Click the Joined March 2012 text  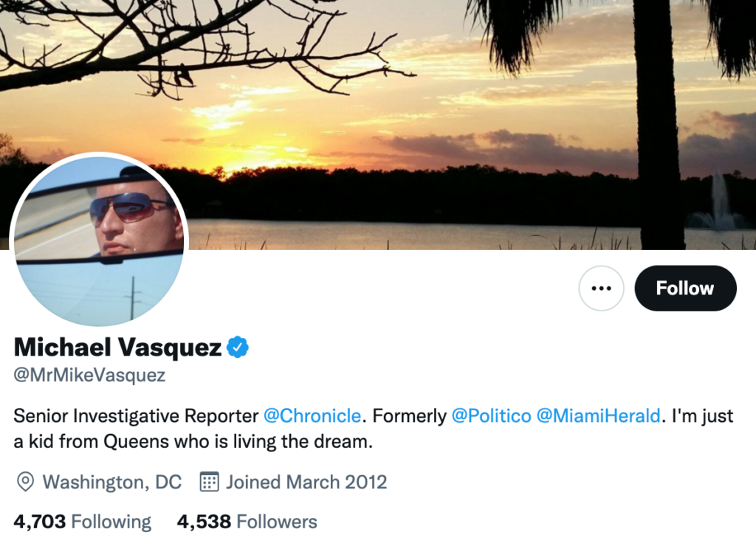click(x=306, y=483)
